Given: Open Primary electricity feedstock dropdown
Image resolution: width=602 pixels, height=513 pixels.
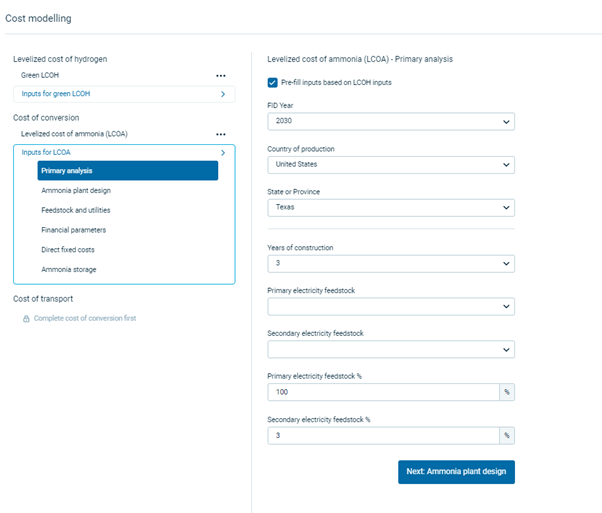Looking at the screenshot, I should pyautogui.click(x=390, y=307).
